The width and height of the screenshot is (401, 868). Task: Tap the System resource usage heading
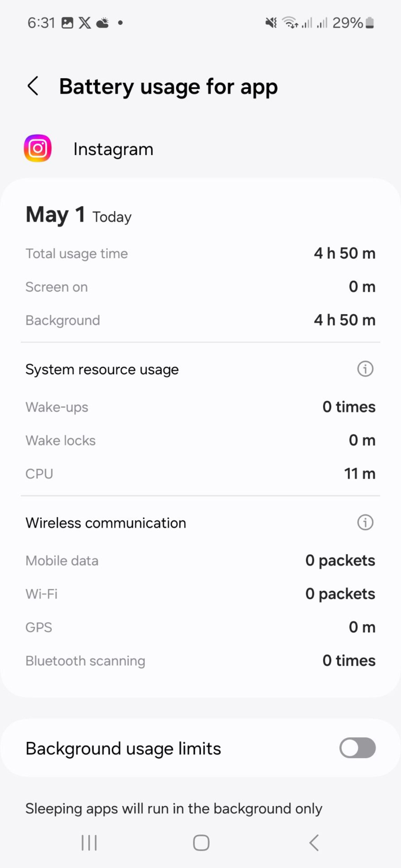point(102,369)
